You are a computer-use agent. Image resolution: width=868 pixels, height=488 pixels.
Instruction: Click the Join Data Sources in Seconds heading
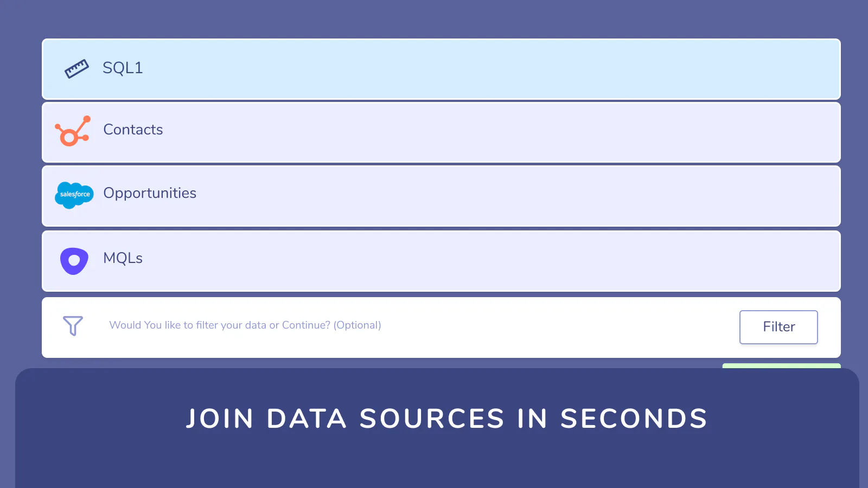click(446, 419)
